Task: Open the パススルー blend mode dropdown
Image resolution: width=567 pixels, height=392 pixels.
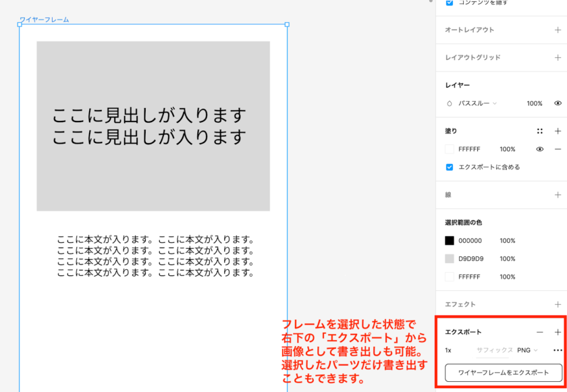Action: click(x=477, y=103)
